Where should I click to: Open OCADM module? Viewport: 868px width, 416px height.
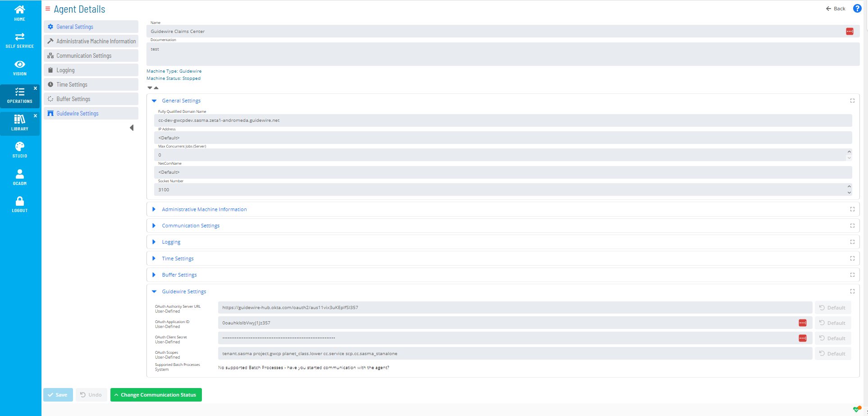(20, 178)
